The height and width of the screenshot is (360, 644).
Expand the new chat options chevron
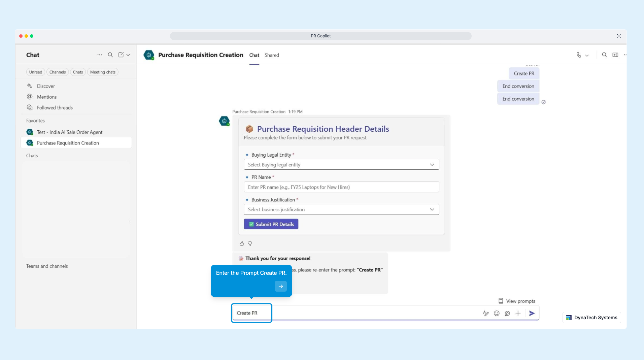tap(128, 55)
